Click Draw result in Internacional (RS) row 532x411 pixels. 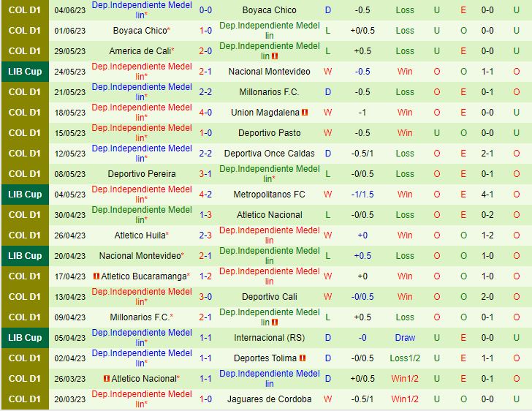405,338
